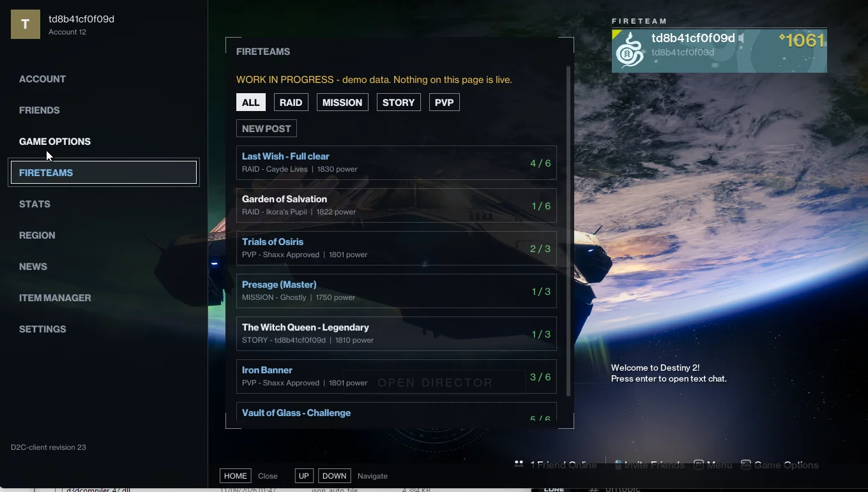Open the Presage (Master) listing
The height and width of the screenshot is (492, 868).
tap(396, 291)
